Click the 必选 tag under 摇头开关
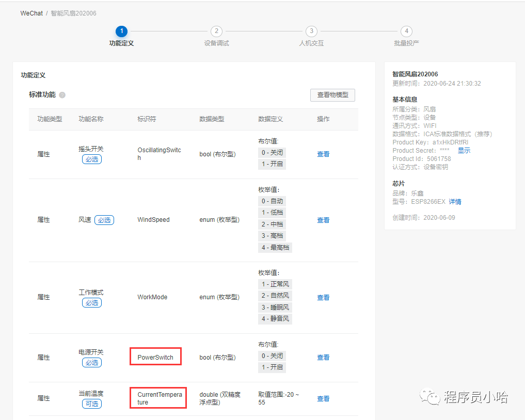This screenshot has height=420, width=525. (92, 159)
